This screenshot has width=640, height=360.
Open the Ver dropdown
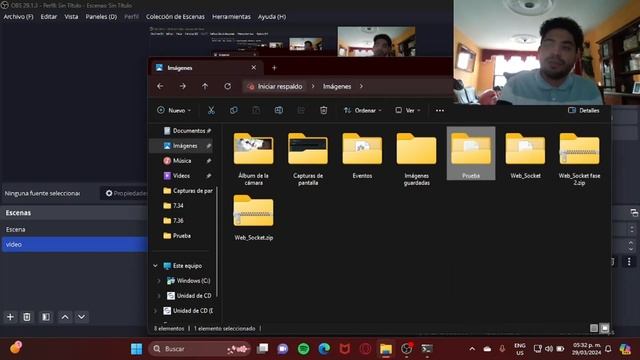point(407,110)
